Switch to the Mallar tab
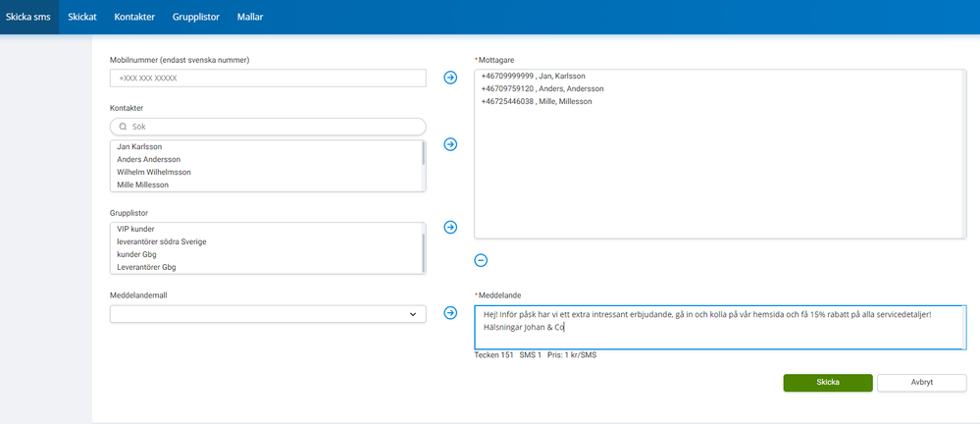The image size is (980, 424). (x=250, y=17)
